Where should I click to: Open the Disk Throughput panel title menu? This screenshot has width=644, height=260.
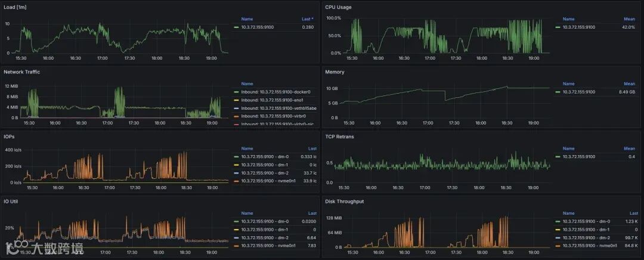pos(344,202)
